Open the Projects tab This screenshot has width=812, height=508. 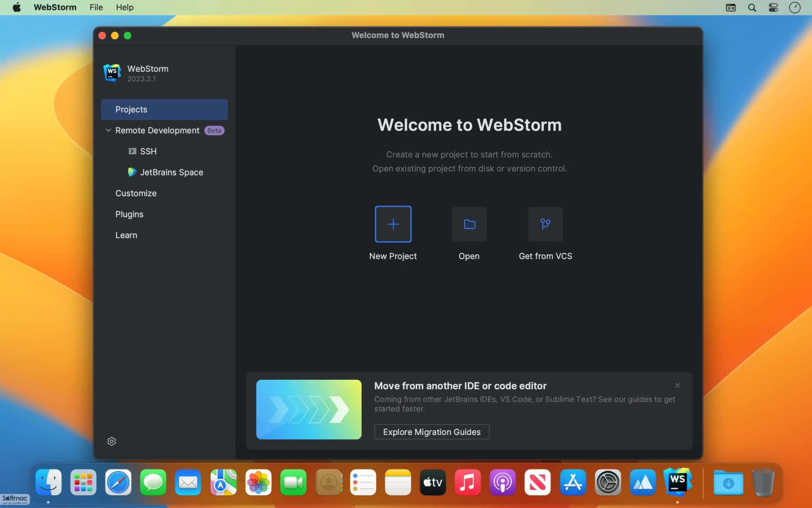point(164,109)
